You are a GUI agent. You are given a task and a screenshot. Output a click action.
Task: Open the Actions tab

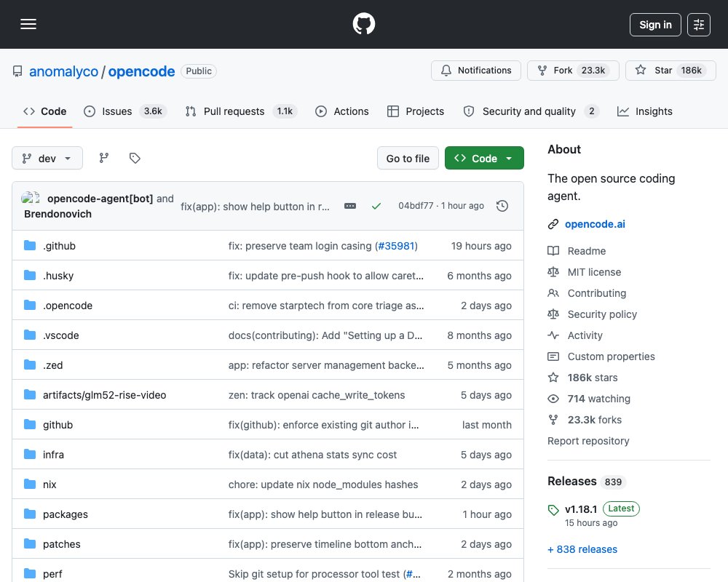[x=342, y=111]
